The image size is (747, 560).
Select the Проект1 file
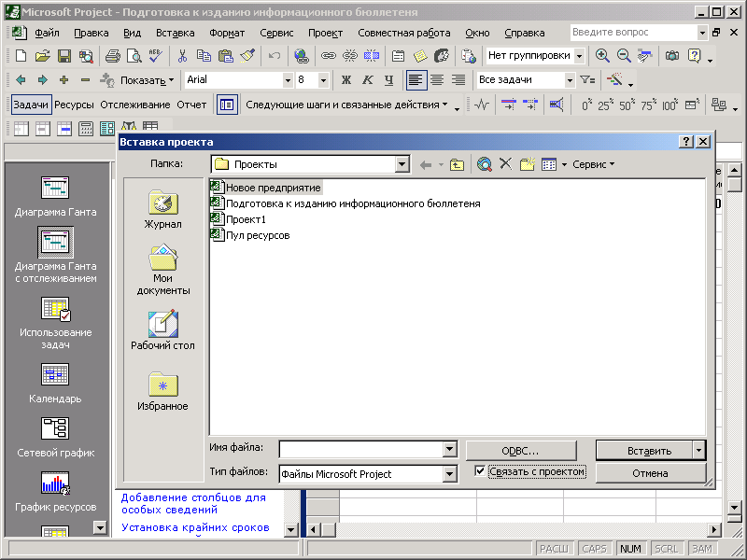tap(238, 219)
